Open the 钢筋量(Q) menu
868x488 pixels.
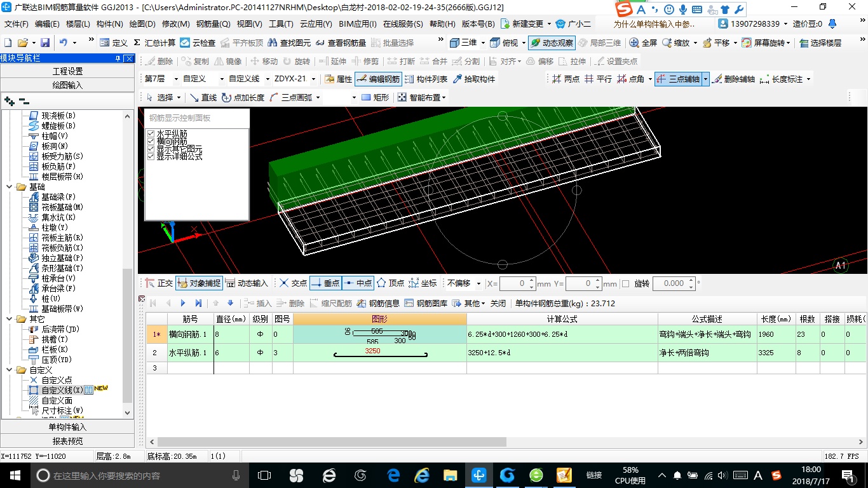click(x=213, y=24)
